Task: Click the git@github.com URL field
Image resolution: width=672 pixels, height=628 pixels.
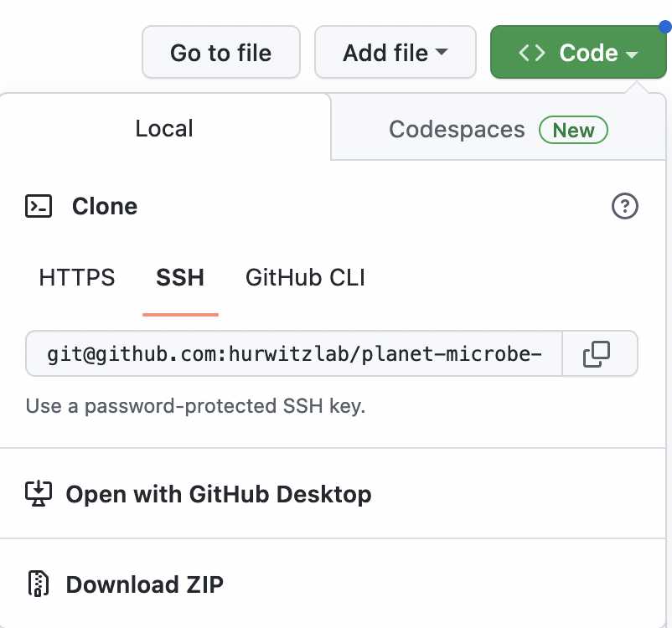Action: coord(294,354)
